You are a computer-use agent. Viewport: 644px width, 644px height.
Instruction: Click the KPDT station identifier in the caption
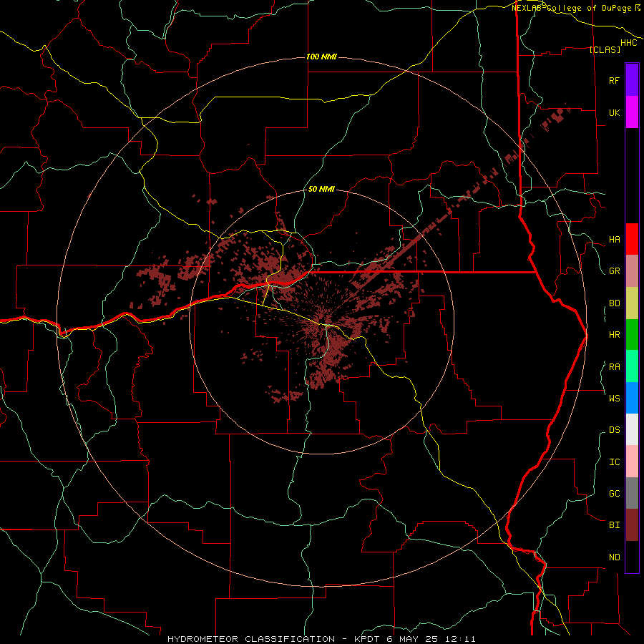coord(367,639)
